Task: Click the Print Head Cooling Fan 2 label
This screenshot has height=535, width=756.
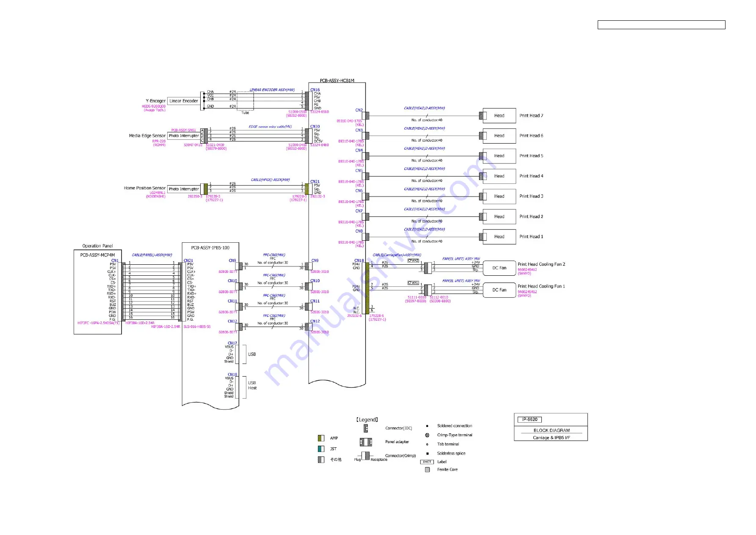Action: coord(541,264)
